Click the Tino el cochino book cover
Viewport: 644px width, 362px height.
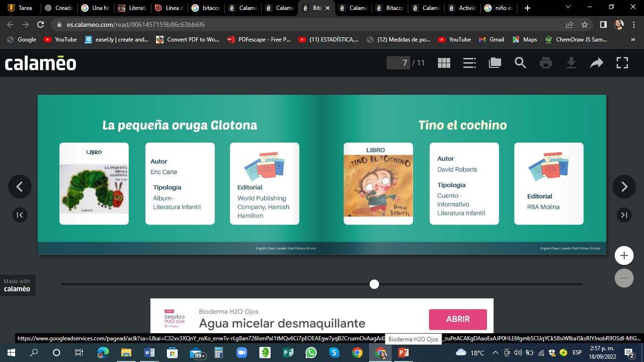pyautogui.click(x=378, y=185)
